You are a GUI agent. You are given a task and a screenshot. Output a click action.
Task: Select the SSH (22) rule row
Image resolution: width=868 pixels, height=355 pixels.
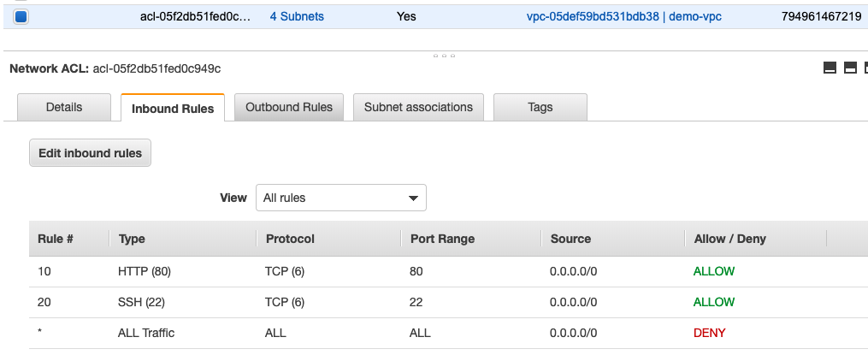[141, 302]
